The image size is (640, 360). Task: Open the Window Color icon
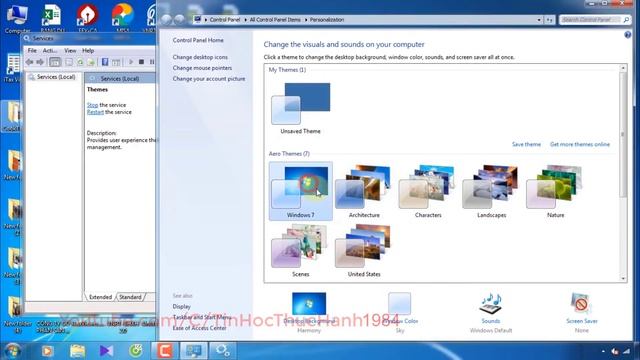pos(400,304)
